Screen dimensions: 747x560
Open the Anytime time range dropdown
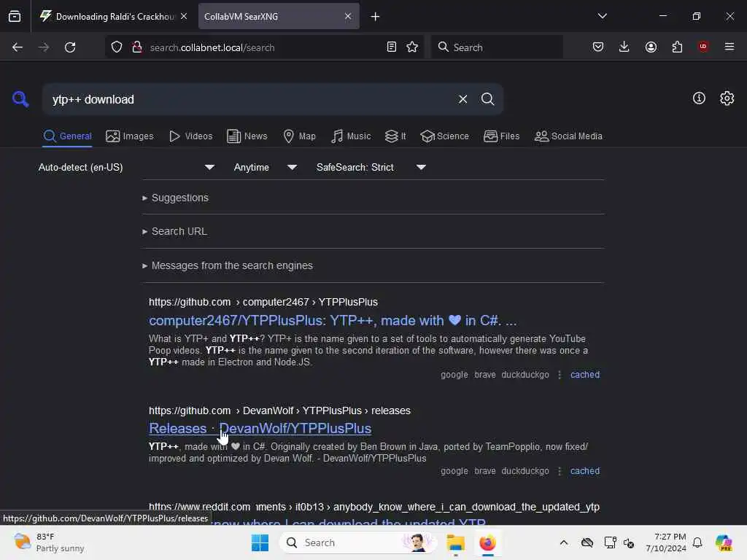point(266,167)
